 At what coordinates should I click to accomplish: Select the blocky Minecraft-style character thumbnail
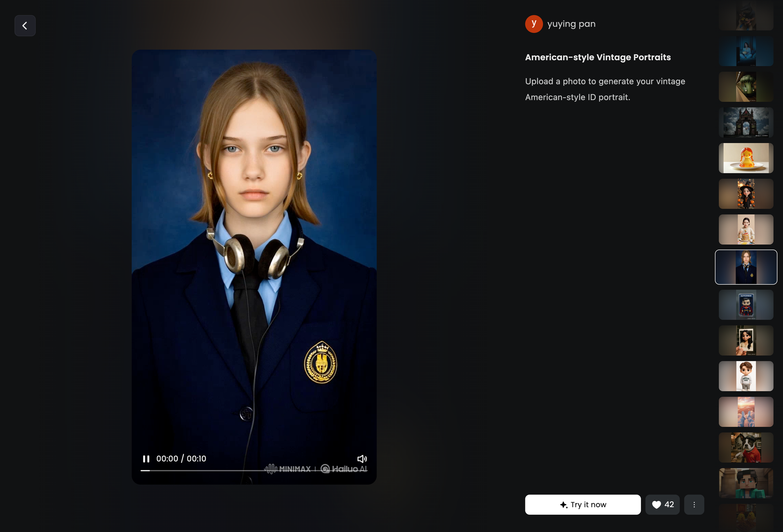coord(746,483)
